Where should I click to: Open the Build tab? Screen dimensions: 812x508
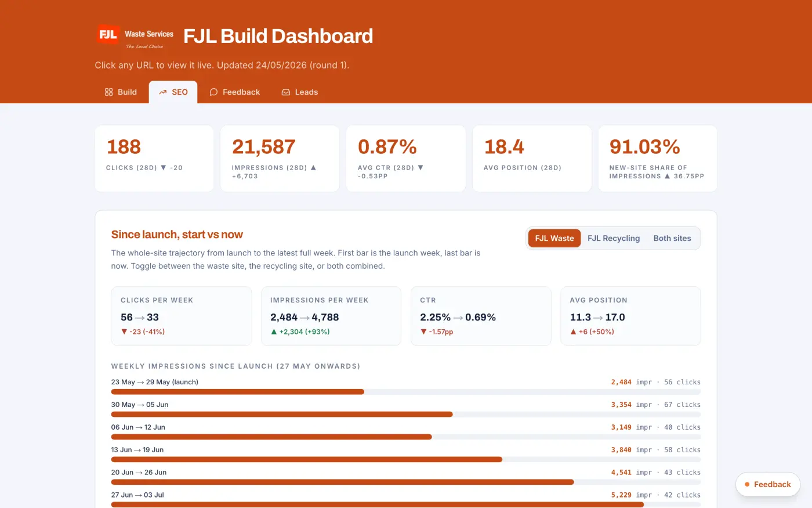pyautogui.click(x=121, y=92)
